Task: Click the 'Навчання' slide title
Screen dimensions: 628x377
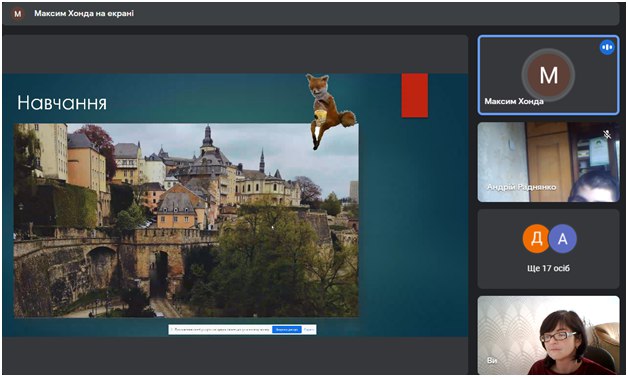Action: (62, 103)
